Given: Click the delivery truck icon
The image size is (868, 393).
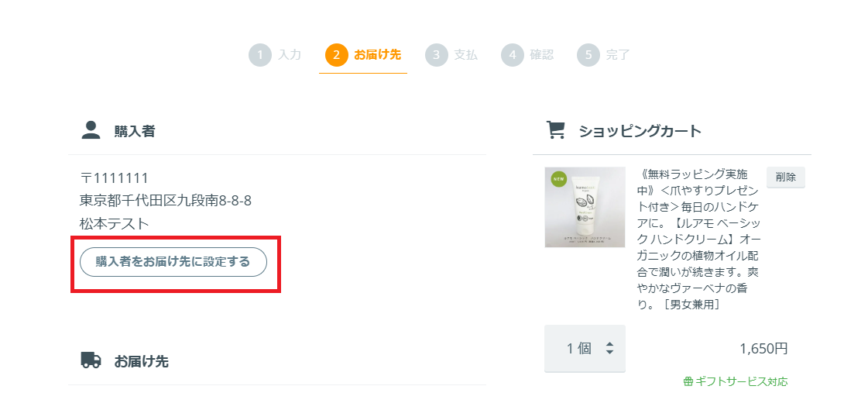Looking at the screenshot, I should click(91, 360).
